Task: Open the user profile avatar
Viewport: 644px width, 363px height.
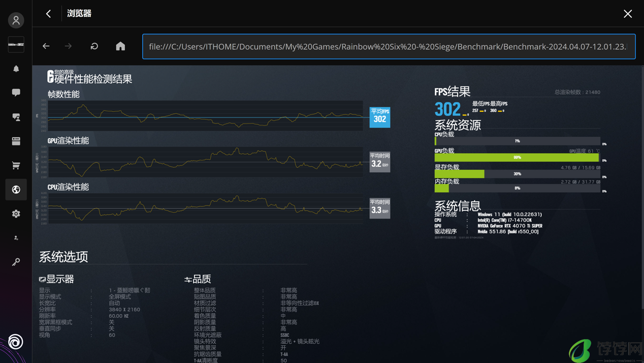Action: point(16,20)
